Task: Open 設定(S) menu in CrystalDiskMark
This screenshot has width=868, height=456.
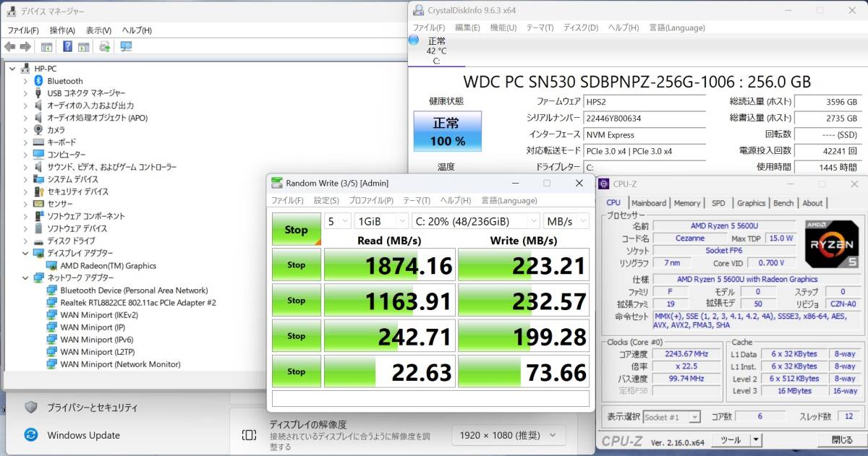Action: (x=326, y=200)
